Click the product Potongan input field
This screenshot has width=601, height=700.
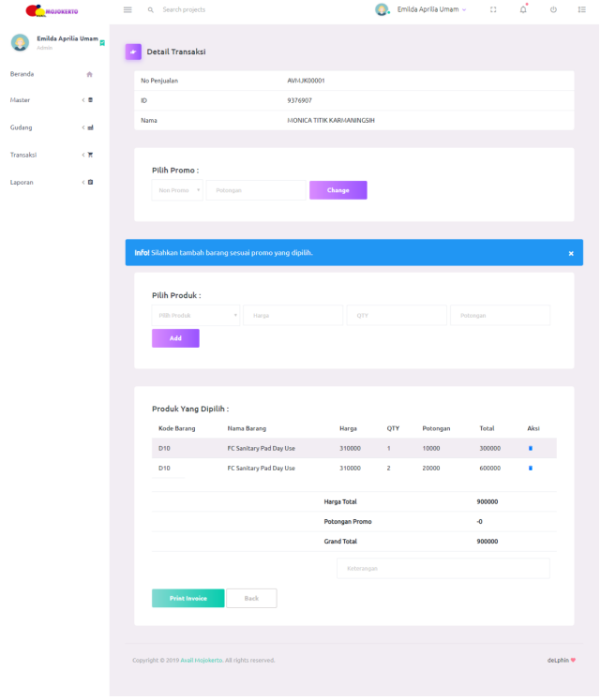pyautogui.click(x=501, y=315)
